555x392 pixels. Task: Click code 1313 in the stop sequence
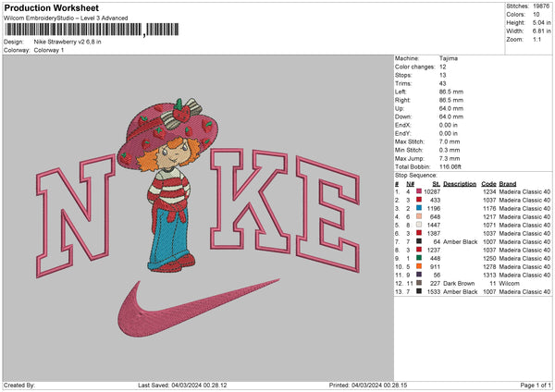click(489, 275)
